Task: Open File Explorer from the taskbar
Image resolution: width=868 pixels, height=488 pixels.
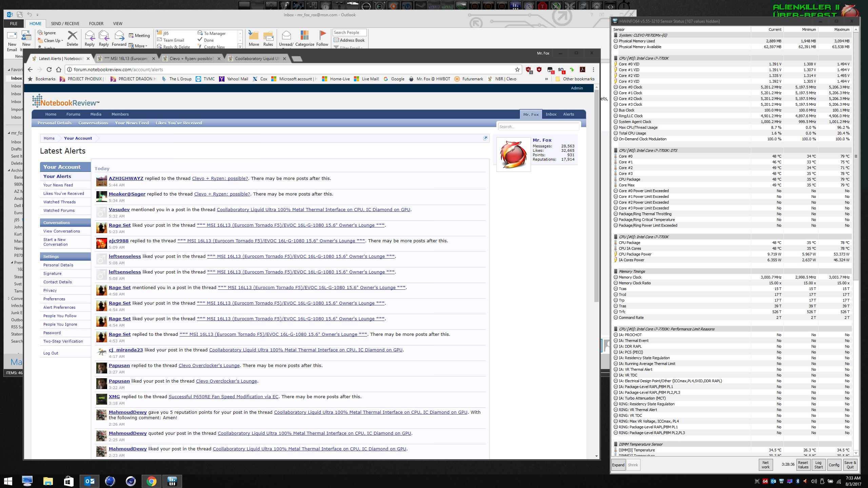Action: (x=48, y=481)
